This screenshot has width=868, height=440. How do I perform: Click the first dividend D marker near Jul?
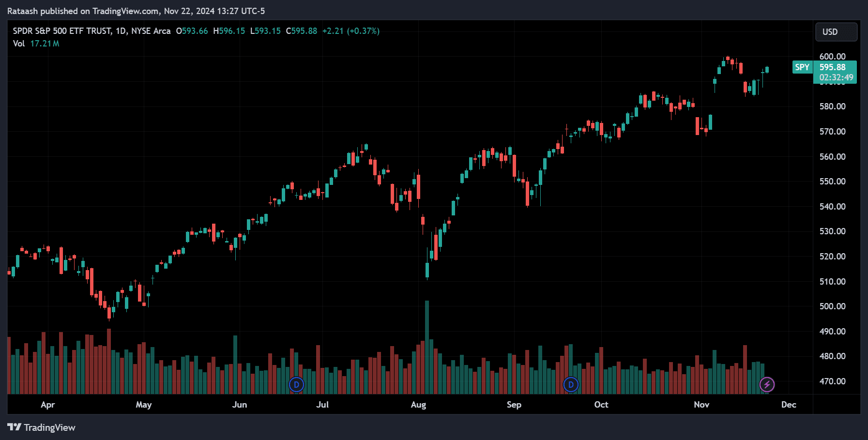pyautogui.click(x=296, y=385)
